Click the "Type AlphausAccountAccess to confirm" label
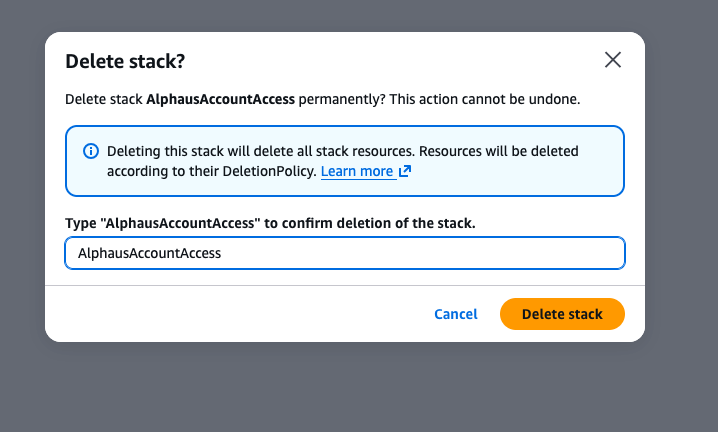The image size is (718, 432). [269, 222]
